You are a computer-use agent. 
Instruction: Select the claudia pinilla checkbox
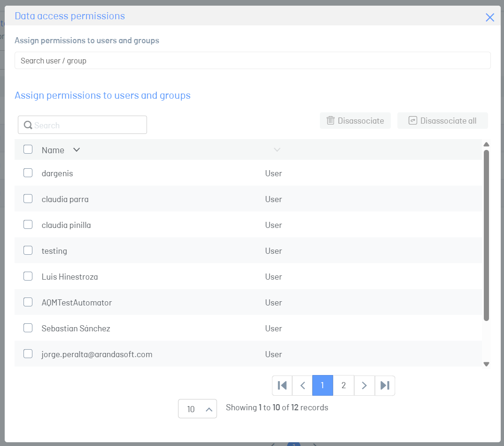(x=28, y=225)
